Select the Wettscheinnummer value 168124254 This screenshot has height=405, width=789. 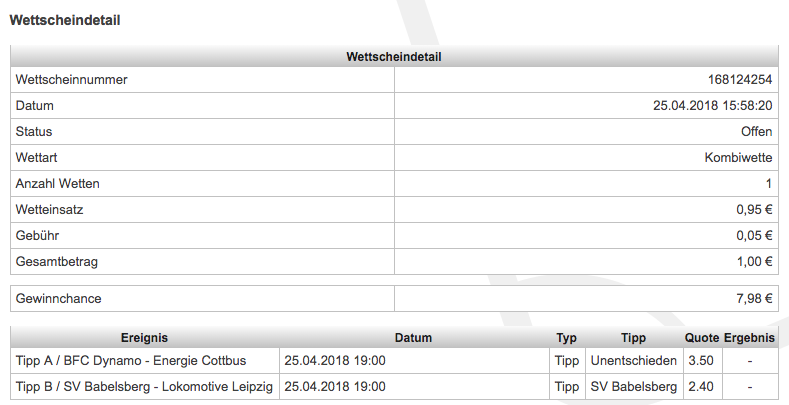click(x=740, y=79)
